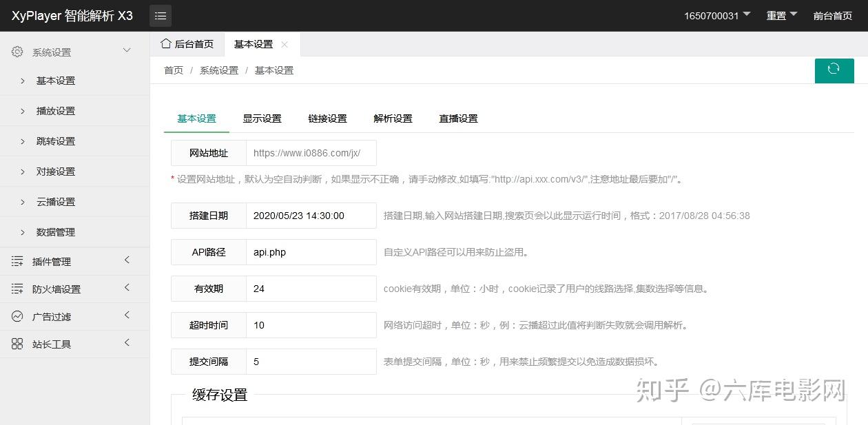Switch to the 后台首页 page tab
868x425 pixels.
point(187,44)
